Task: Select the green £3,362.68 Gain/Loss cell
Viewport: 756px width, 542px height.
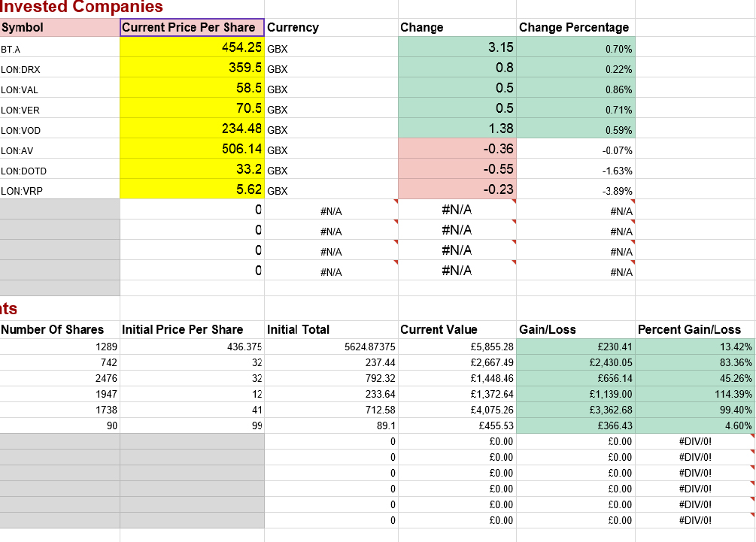Action: pyautogui.click(x=575, y=410)
